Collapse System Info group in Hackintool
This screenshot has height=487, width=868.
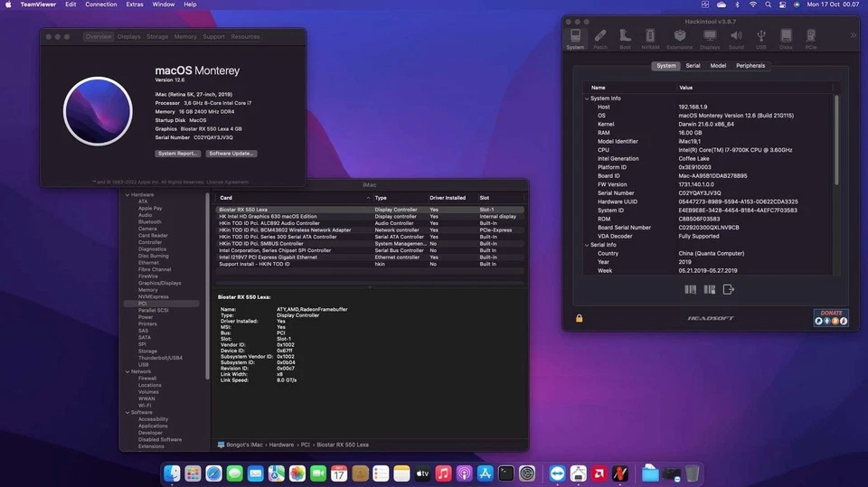click(x=587, y=98)
